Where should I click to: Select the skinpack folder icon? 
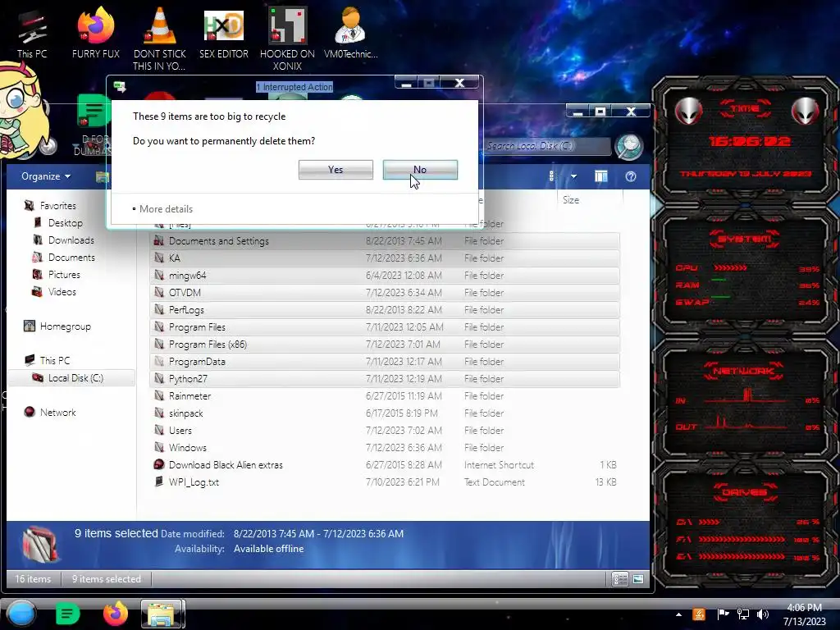[x=159, y=413]
